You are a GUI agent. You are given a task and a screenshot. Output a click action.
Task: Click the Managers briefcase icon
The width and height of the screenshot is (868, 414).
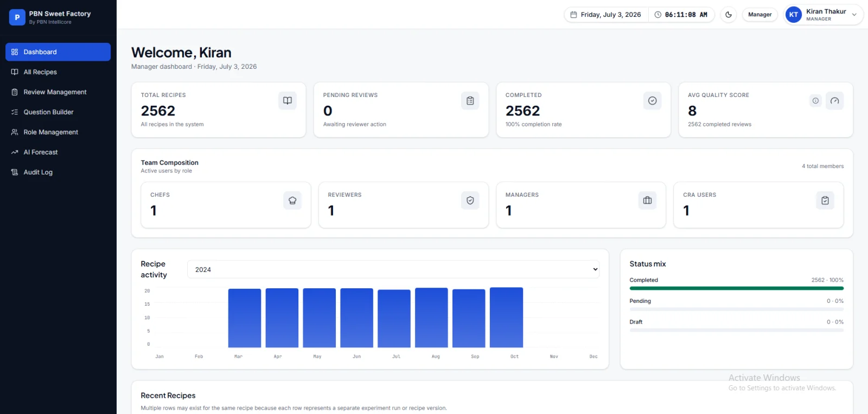[647, 200]
